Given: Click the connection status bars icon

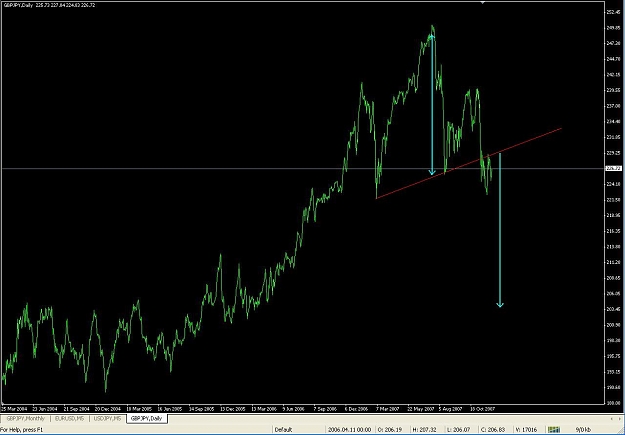Looking at the screenshot, I should click(x=554, y=429).
